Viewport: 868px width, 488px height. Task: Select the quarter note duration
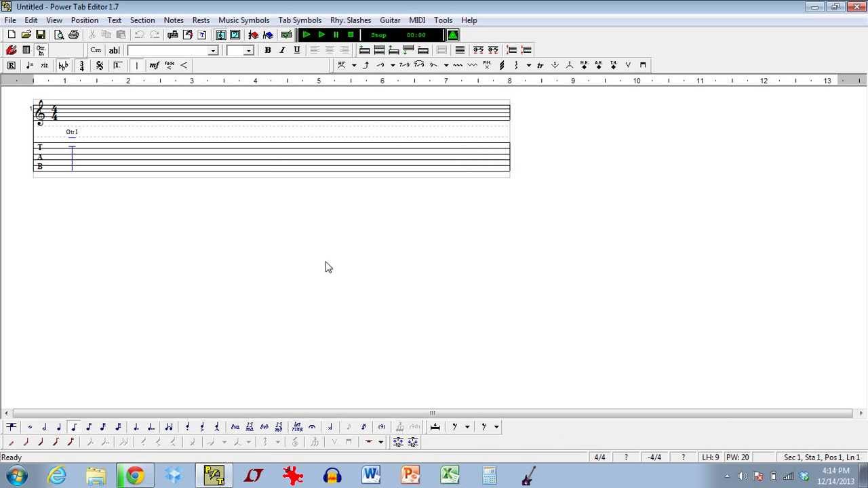(59, 427)
